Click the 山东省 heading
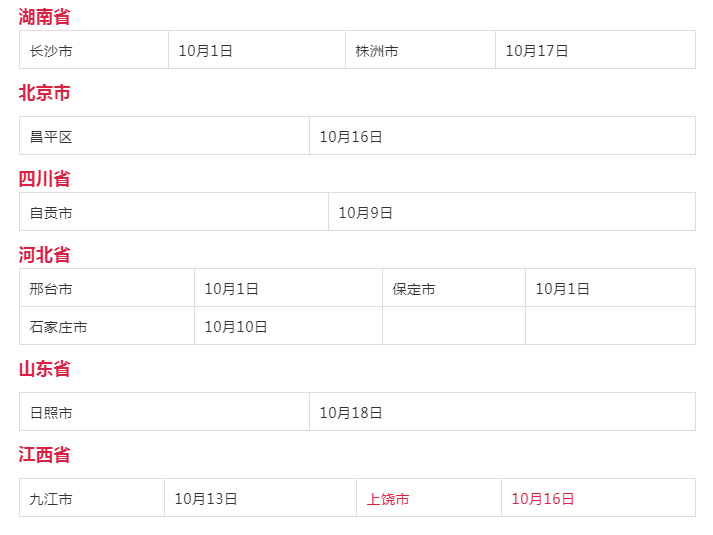 [x=44, y=369]
